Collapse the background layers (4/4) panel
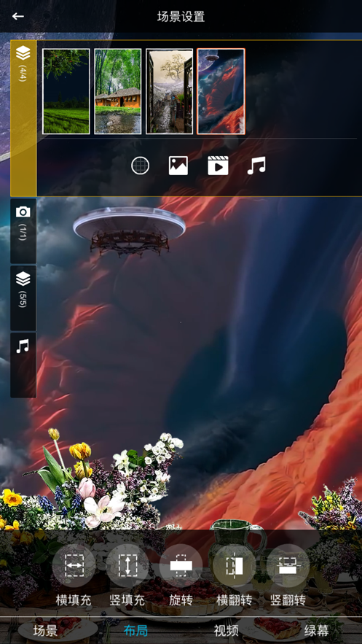This screenshot has height=644, width=362. tap(23, 118)
